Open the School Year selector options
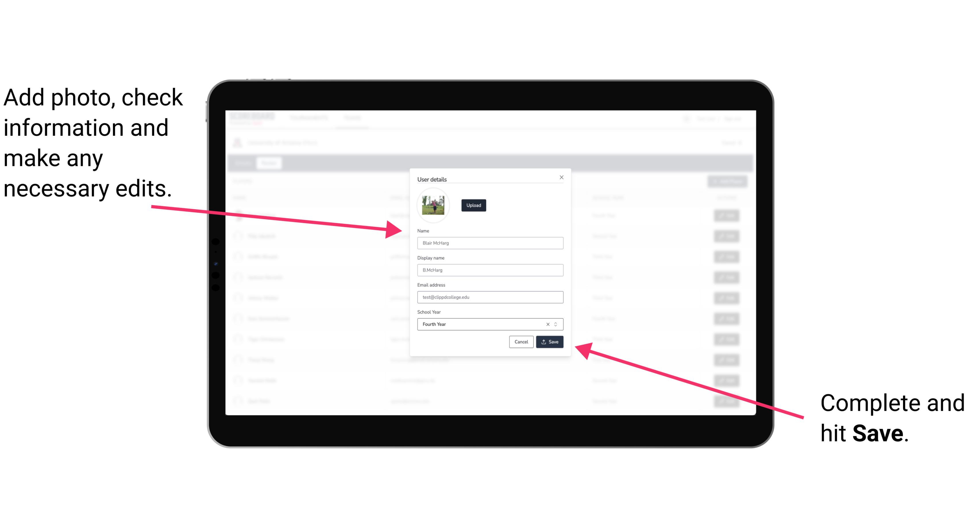This screenshot has width=980, height=527. [557, 324]
